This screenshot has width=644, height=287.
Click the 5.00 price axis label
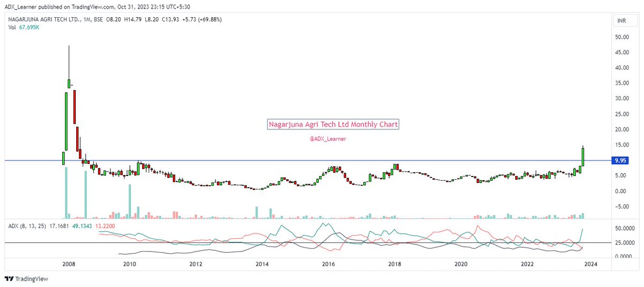point(620,175)
